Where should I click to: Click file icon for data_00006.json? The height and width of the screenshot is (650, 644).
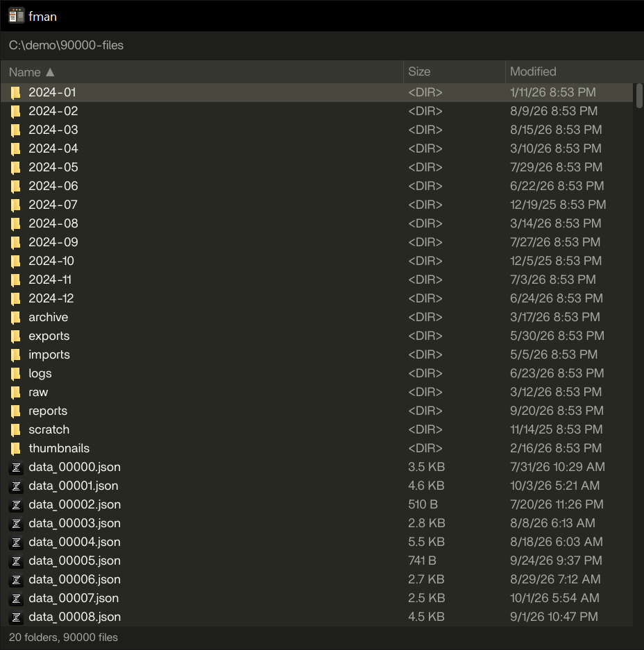[16, 579]
